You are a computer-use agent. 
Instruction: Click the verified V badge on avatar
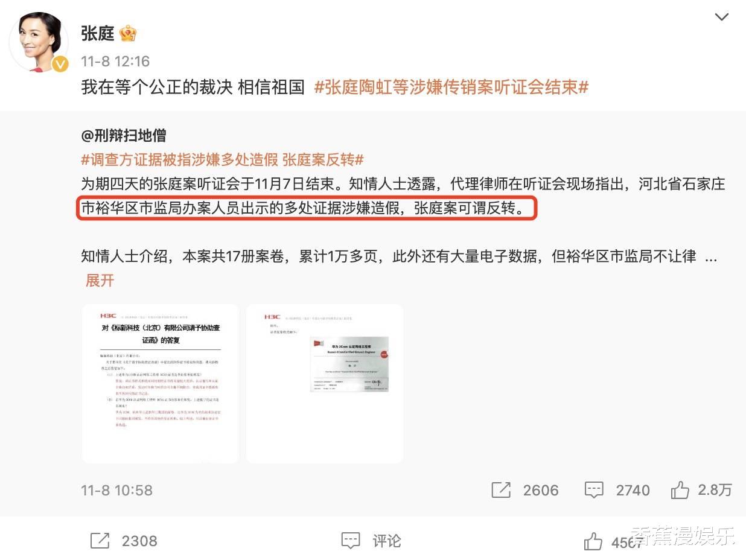click(x=60, y=63)
